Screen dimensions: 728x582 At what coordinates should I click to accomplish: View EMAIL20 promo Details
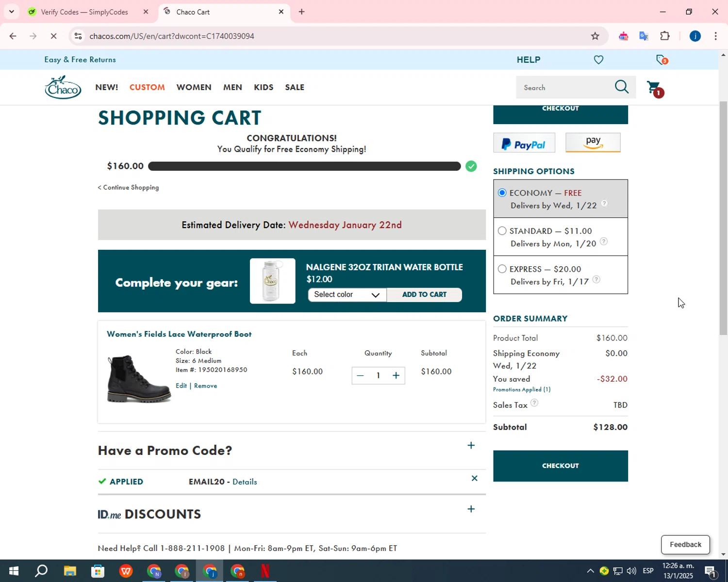pyautogui.click(x=245, y=482)
